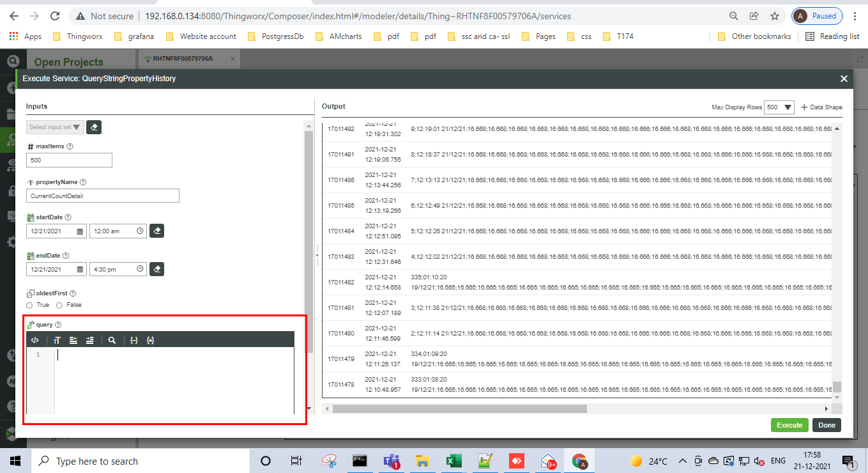Clear the startDate with its eraser button
The height and width of the screenshot is (473, 868).
point(156,231)
